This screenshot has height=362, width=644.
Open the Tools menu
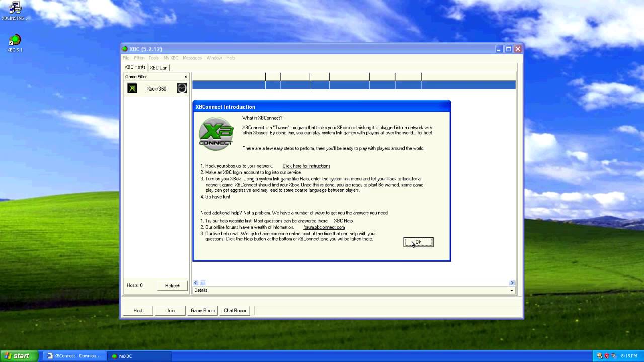(153, 58)
